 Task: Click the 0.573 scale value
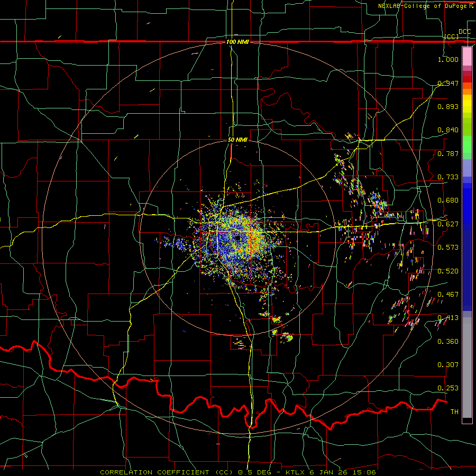pyautogui.click(x=448, y=248)
